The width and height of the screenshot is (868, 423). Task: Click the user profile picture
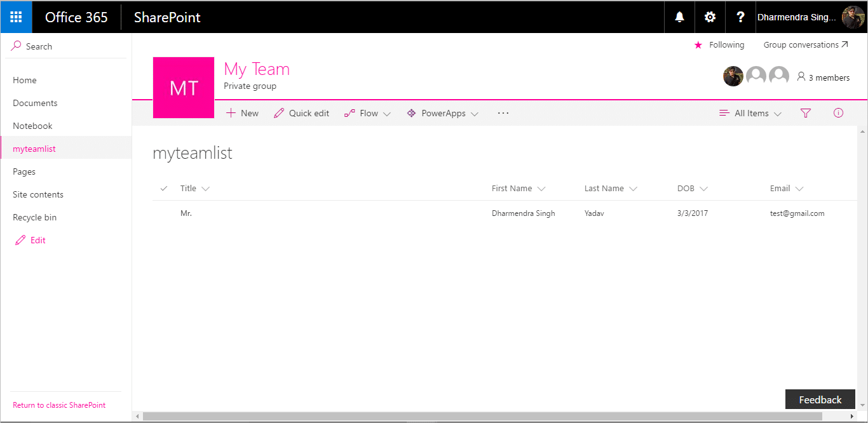point(853,17)
